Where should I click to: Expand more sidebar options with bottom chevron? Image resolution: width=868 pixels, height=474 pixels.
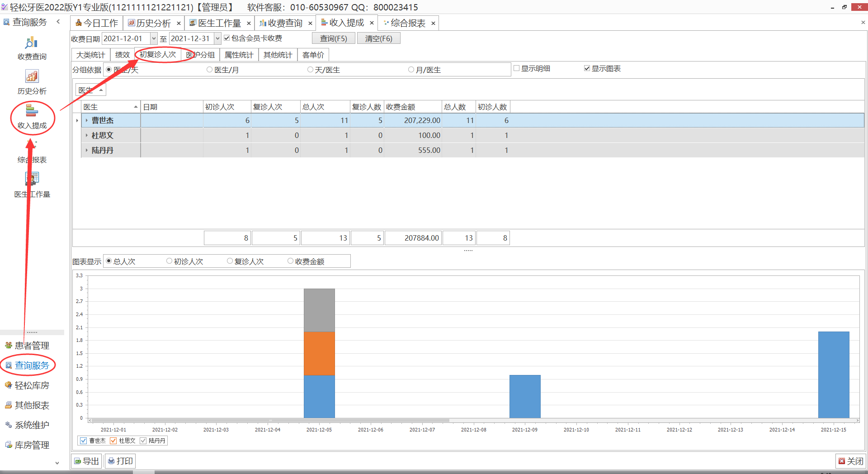[x=57, y=463]
